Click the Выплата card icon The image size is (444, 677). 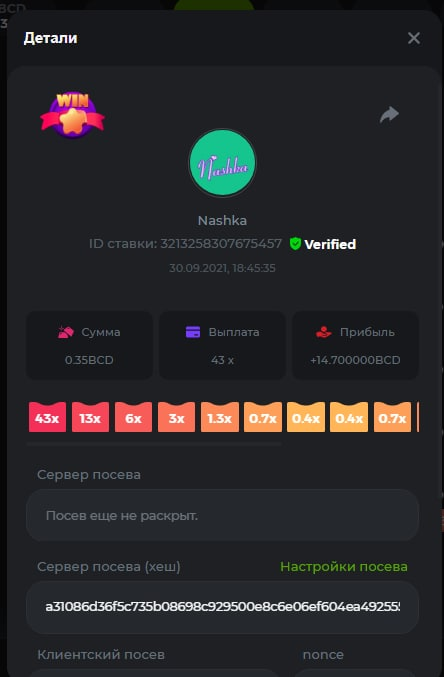tap(193, 332)
